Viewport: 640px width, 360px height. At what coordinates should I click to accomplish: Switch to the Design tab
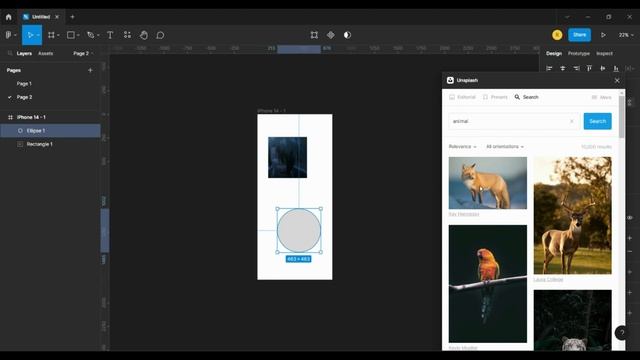(x=554, y=53)
